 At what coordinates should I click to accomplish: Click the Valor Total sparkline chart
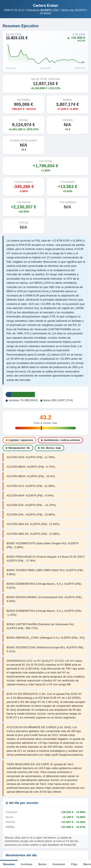pyautogui.click(x=45, y=54)
